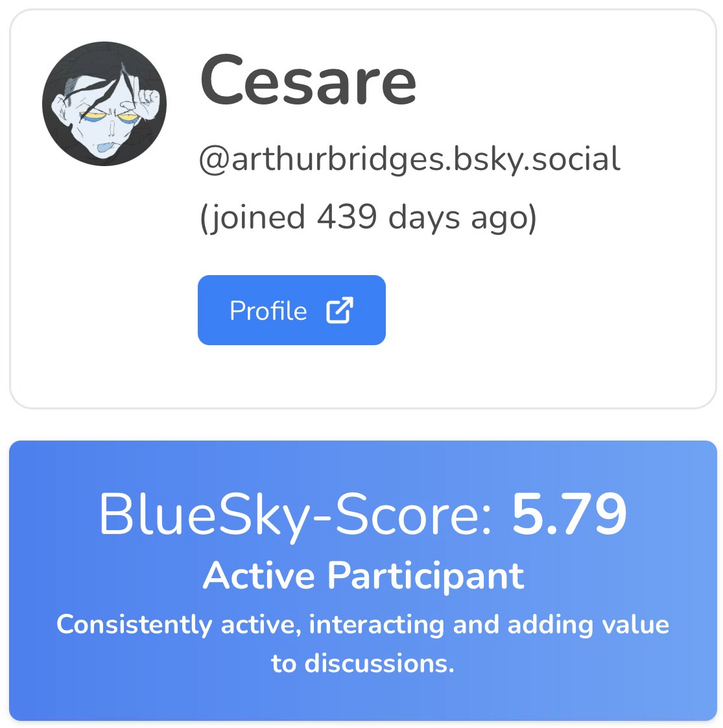Viewport: 723px width, 728px height.
Task: Click the 'Active Participant' rank heading
Action: tap(363, 576)
